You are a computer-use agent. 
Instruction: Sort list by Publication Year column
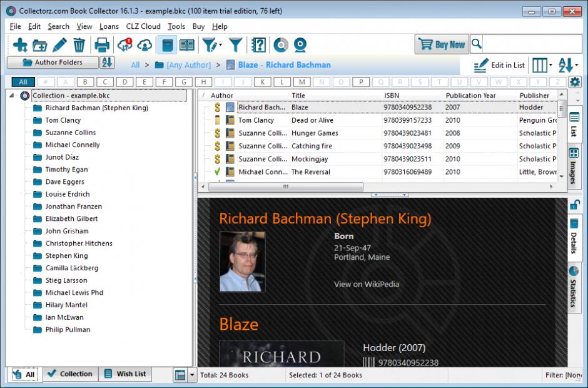click(x=470, y=95)
